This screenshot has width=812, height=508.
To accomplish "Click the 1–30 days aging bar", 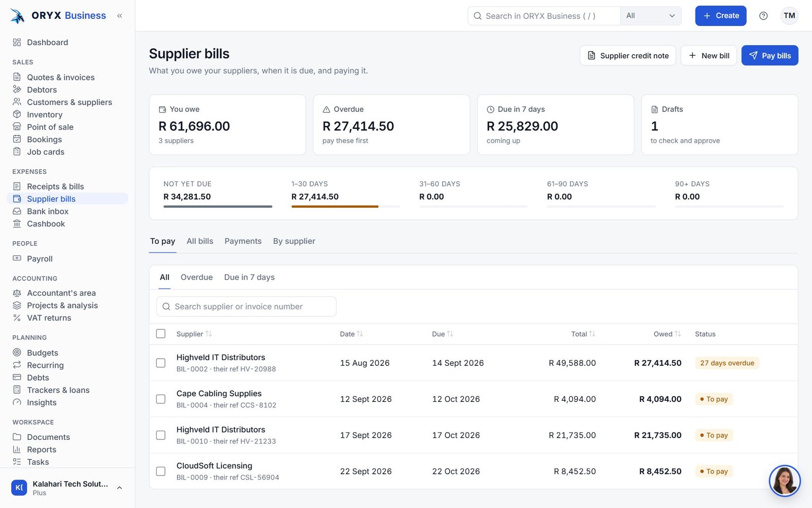I will pyautogui.click(x=346, y=207).
